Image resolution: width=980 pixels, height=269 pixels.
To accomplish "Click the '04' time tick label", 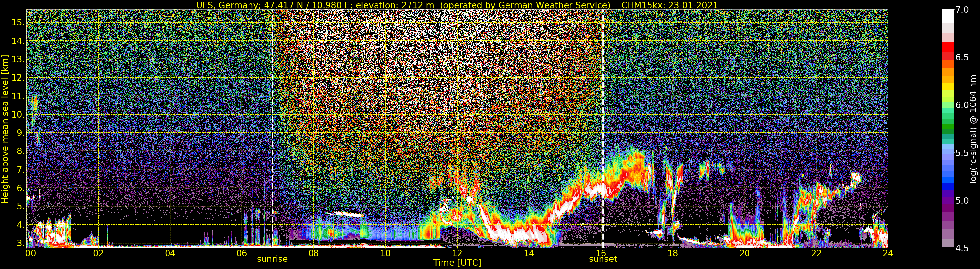I will point(170,253).
